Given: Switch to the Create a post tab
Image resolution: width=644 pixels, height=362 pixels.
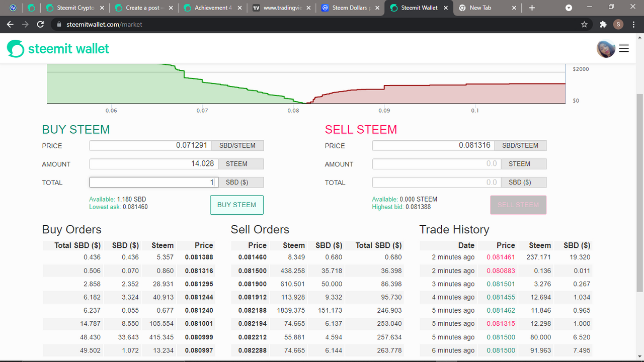Looking at the screenshot, I should click(144, 8).
